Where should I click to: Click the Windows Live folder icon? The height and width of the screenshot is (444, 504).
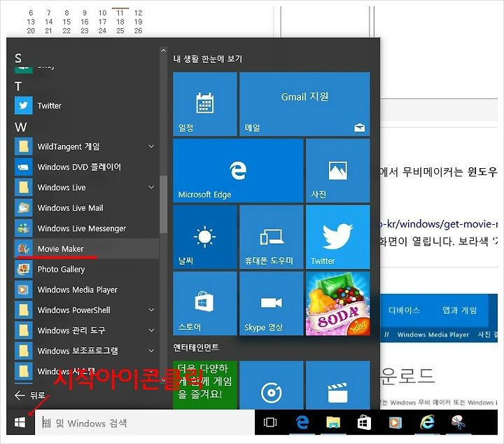[x=24, y=188]
